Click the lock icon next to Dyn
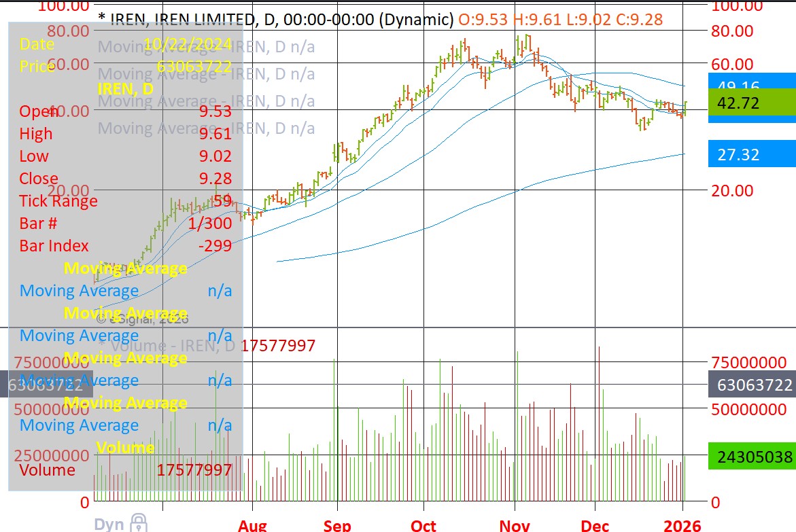Viewport: 796px width, 532px height. coord(138,522)
